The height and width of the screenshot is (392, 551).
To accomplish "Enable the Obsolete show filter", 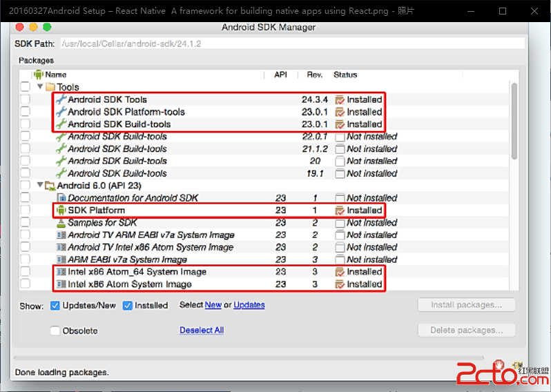I will coord(55,331).
